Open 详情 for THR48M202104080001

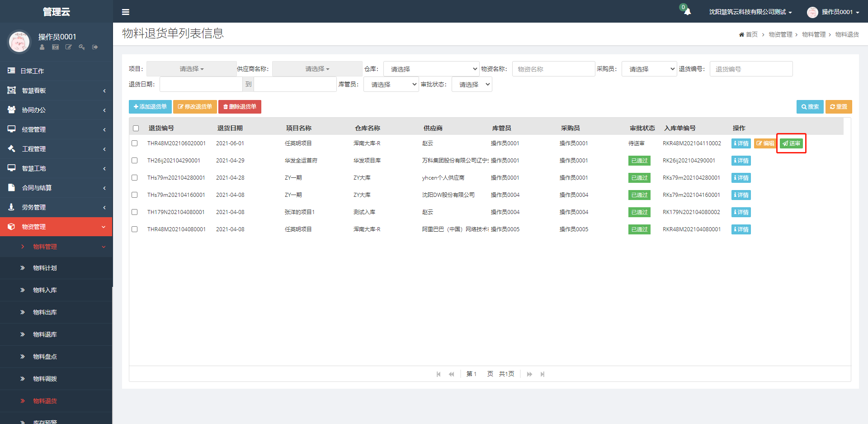pyautogui.click(x=741, y=229)
